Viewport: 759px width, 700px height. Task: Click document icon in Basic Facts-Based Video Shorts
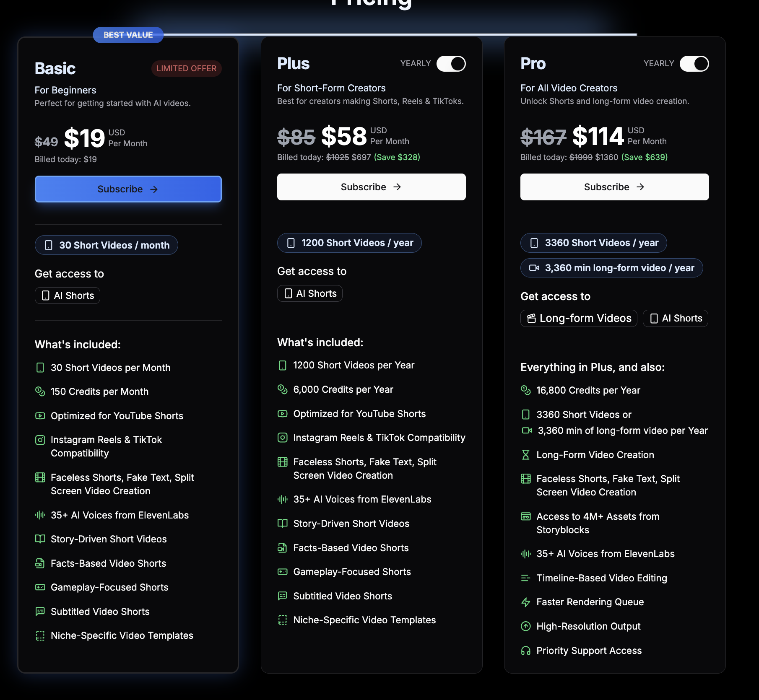(x=40, y=563)
